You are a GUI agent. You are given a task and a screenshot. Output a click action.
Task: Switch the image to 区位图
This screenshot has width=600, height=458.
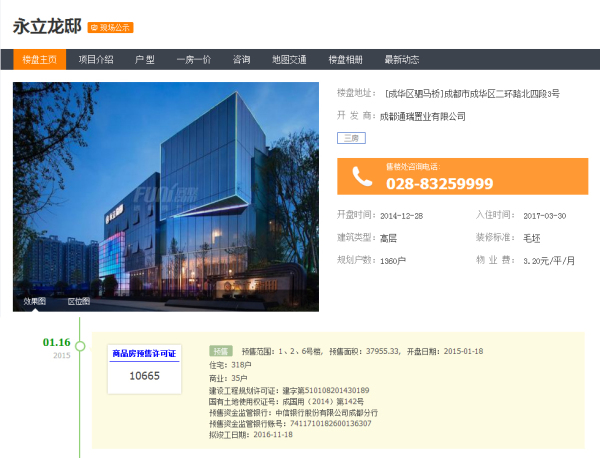coord(78,300)
